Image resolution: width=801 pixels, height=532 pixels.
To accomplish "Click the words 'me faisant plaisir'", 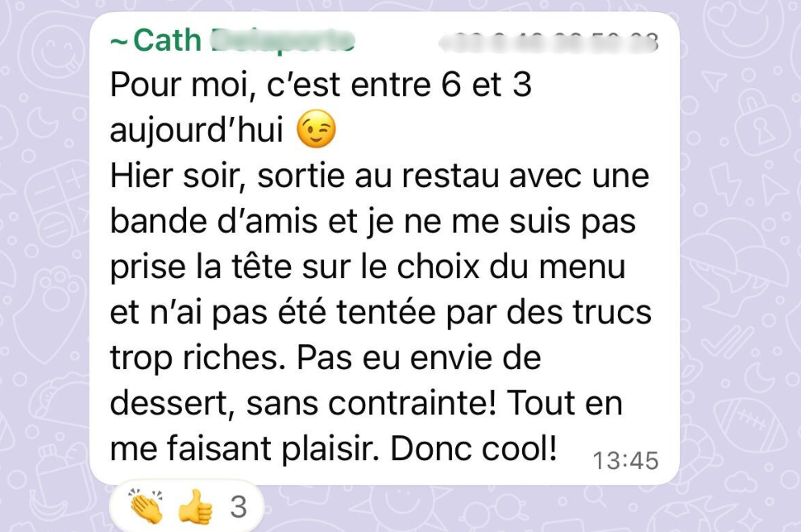I will click(244, 449).
